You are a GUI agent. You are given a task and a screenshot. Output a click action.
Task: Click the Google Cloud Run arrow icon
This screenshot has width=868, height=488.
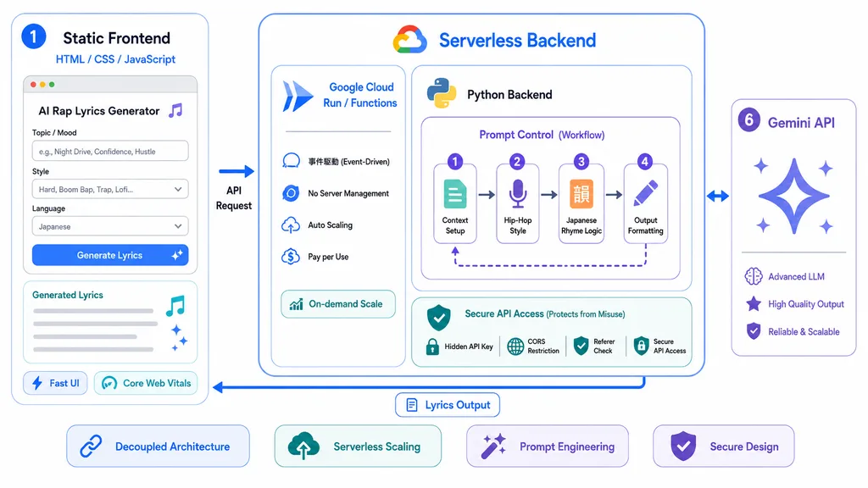(298, 97)
